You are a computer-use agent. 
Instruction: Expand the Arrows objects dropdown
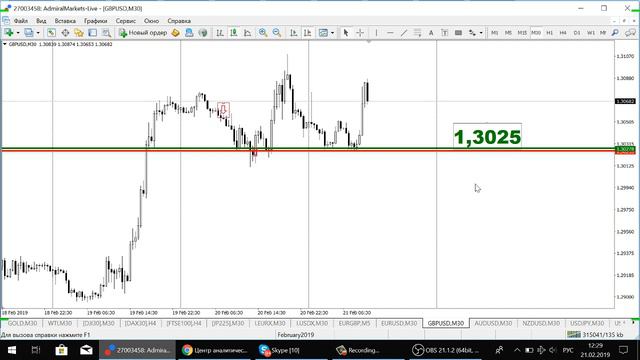click(481, 33)
